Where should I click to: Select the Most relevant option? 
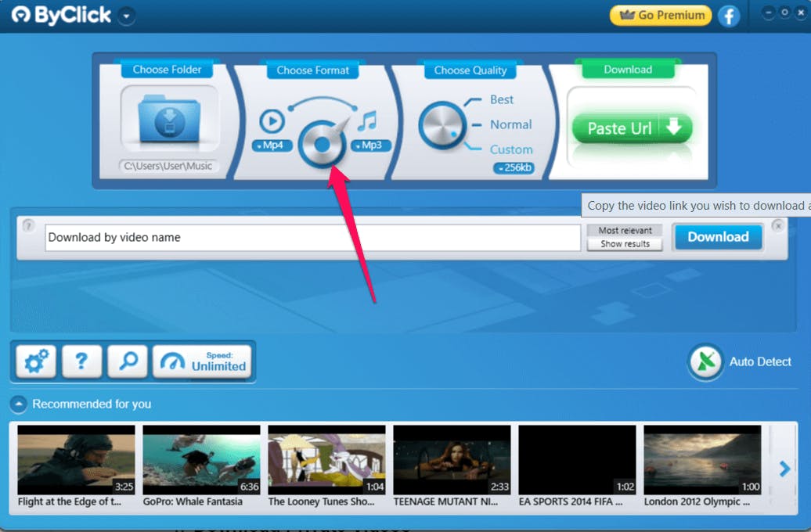click(625, 231)
